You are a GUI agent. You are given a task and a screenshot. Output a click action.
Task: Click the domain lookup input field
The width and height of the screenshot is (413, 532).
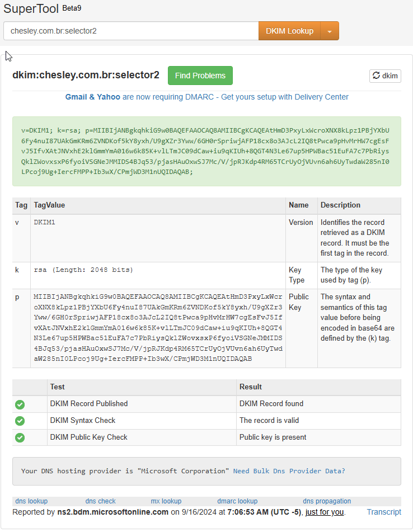coord(131,31)
